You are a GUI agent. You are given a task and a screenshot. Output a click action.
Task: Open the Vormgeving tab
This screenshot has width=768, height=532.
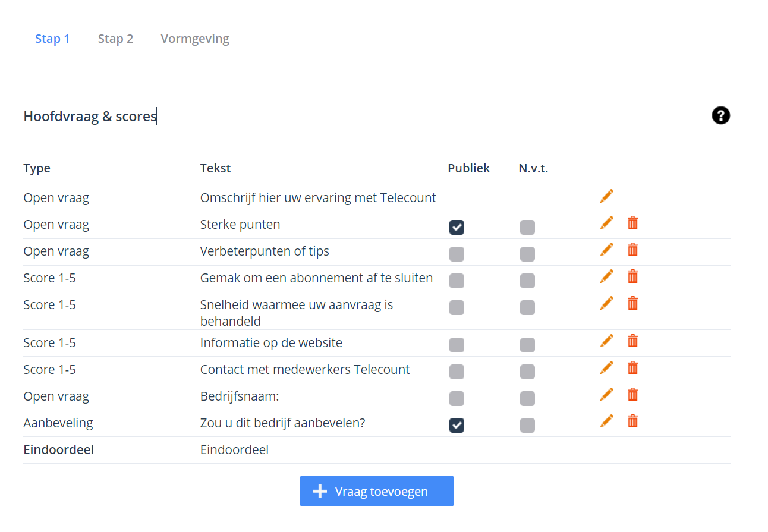194,39
